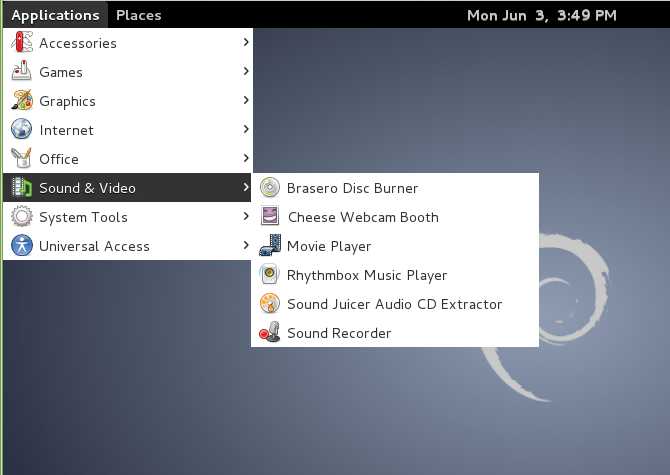Click the Brasero Disc Burner icon
This screenshot has height=475, width=670.
(x=270, y=188)
